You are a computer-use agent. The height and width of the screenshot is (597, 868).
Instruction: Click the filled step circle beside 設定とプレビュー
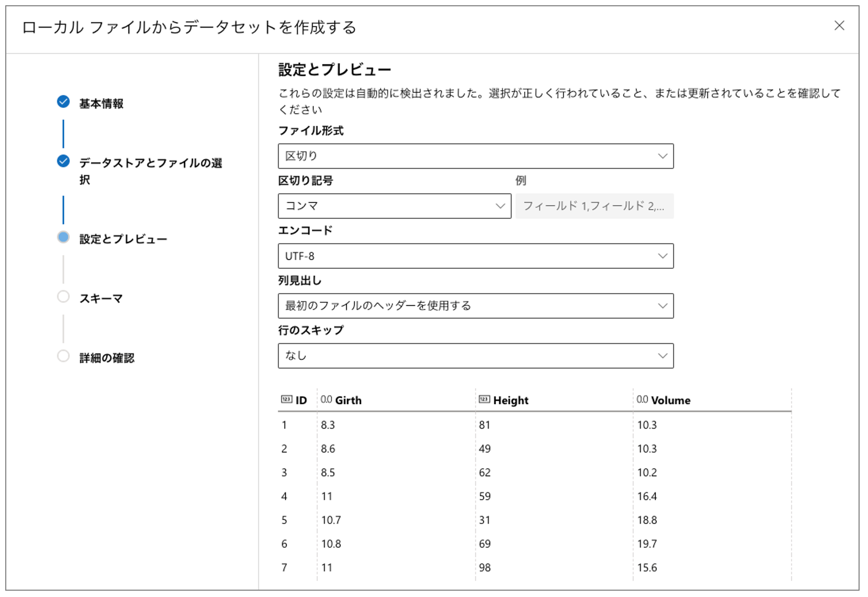(x=63, y=237)
